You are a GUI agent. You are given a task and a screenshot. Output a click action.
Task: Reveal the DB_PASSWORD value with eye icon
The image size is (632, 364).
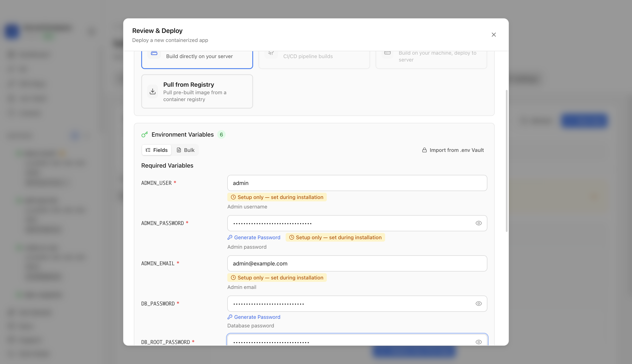coord(479,304)
